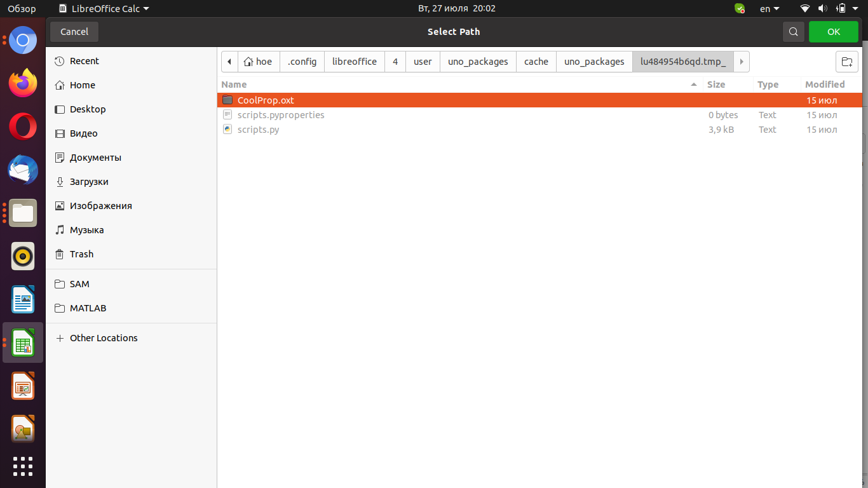Dismiss the dialog with Cancel
868x488 pixels.
[x=74, y=31]
